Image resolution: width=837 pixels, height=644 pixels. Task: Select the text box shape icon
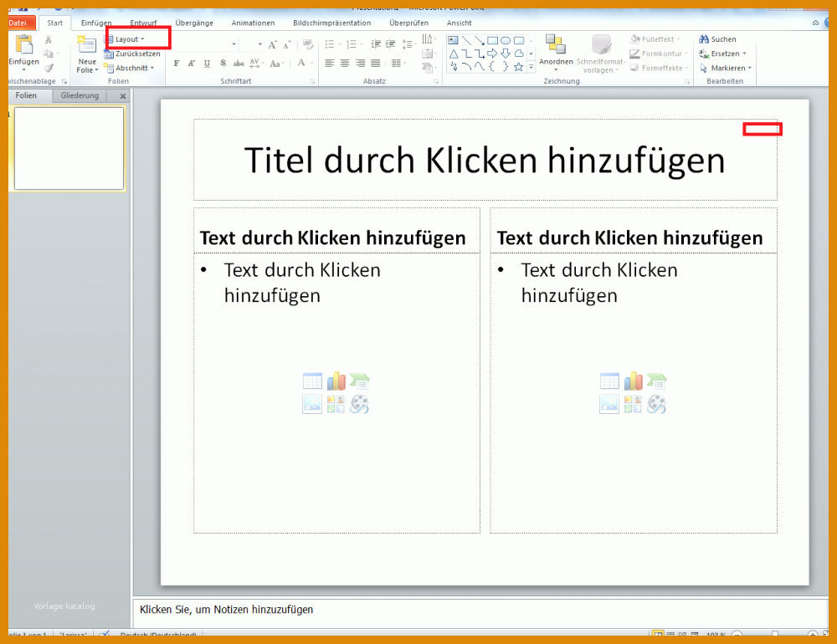(x=453, y=40)
